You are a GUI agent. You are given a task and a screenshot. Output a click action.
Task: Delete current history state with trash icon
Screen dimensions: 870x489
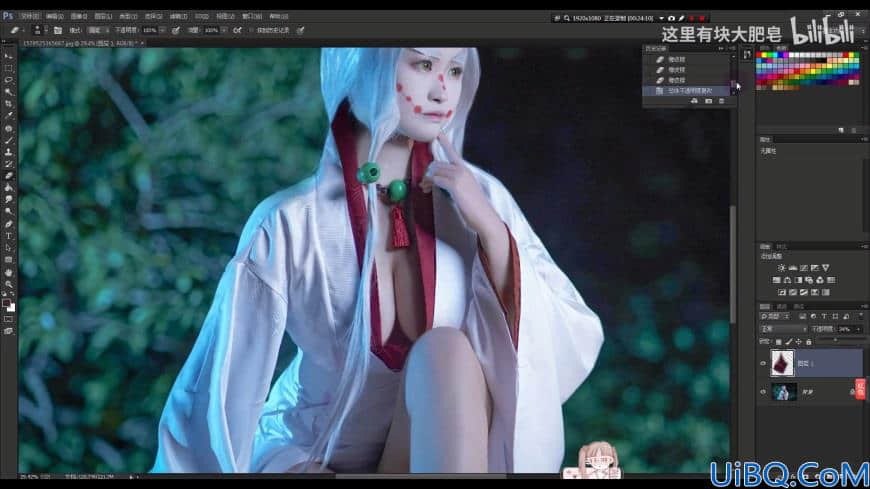[721, 101]
